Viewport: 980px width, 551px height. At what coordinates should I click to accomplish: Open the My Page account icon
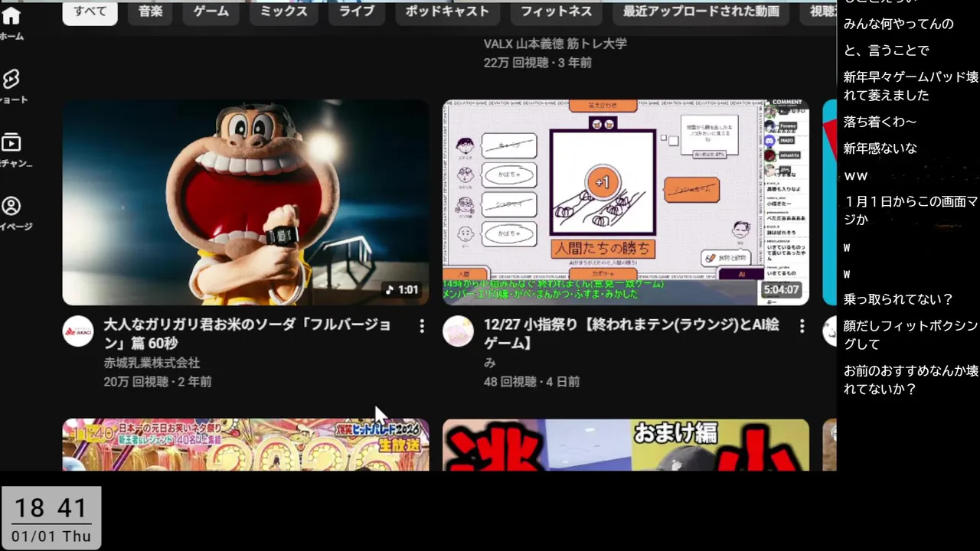tap(11, 206)
